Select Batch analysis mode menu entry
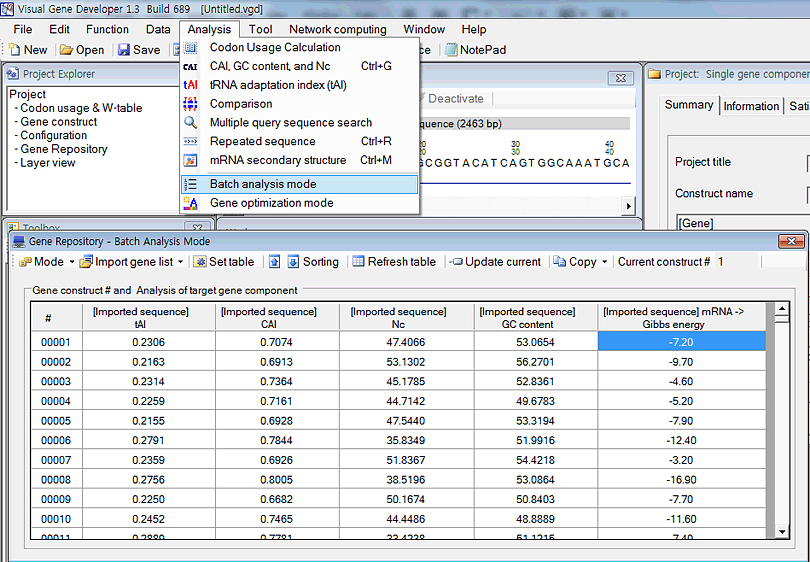Screen dimensions: 810x562 (262, 184)
